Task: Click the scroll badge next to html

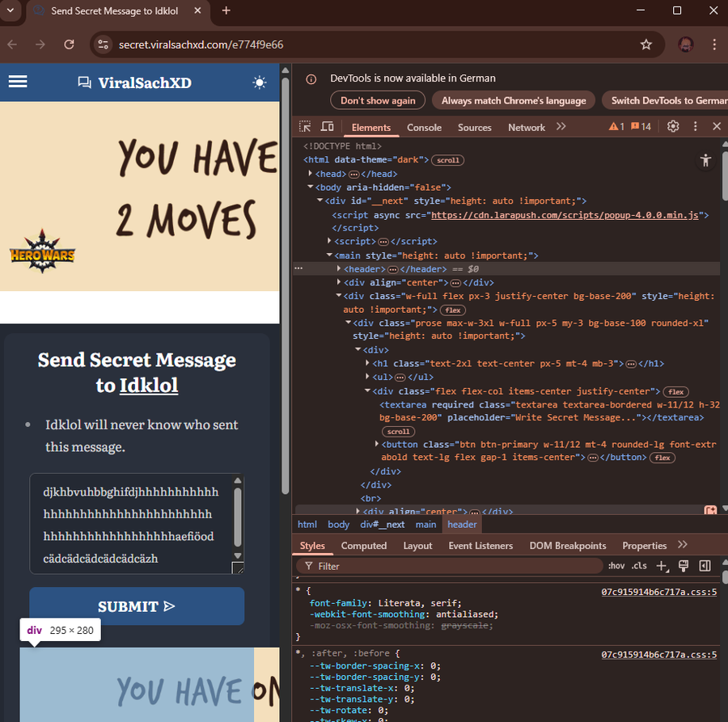Action: coord(447,160)
